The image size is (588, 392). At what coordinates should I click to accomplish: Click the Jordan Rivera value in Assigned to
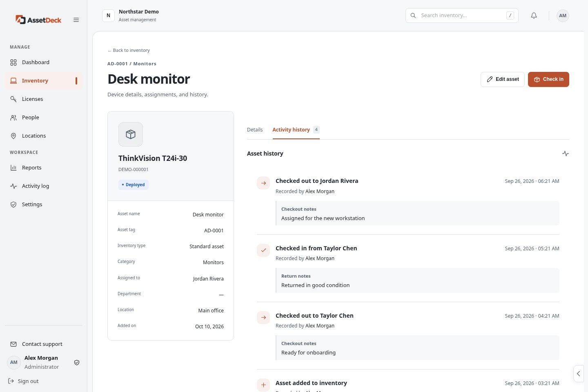point(208,279)
